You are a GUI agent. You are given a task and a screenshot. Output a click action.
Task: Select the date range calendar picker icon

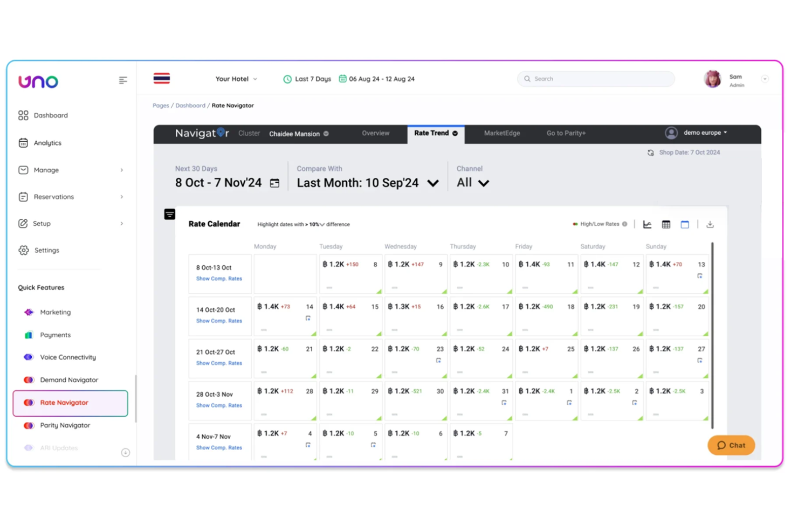275,183
